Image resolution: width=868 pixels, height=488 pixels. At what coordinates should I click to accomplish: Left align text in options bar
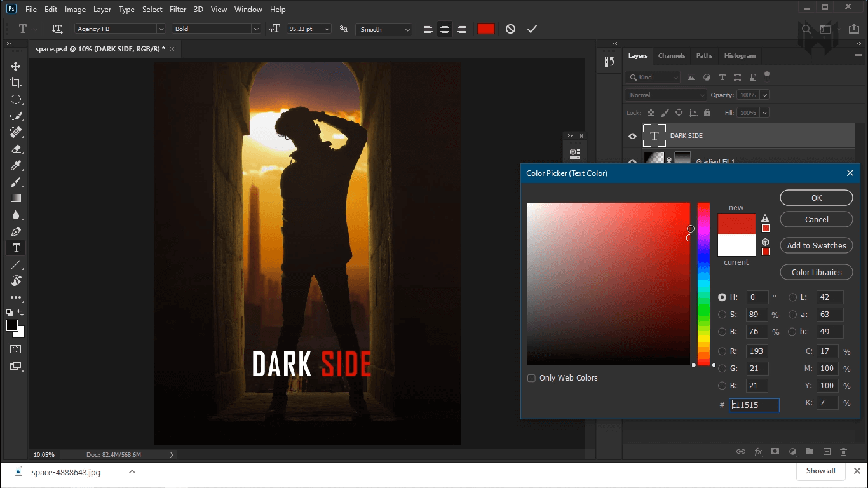pos(428,29)
